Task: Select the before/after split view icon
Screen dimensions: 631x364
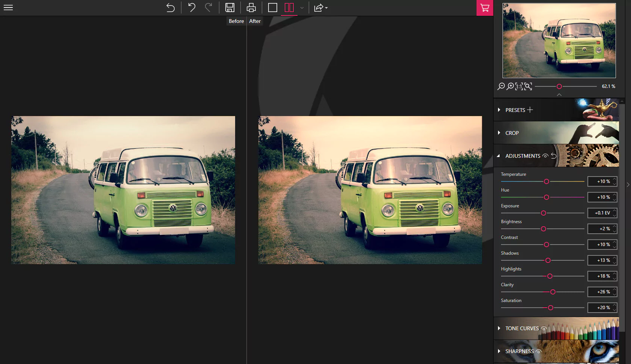Action: [x=289, y=8]
